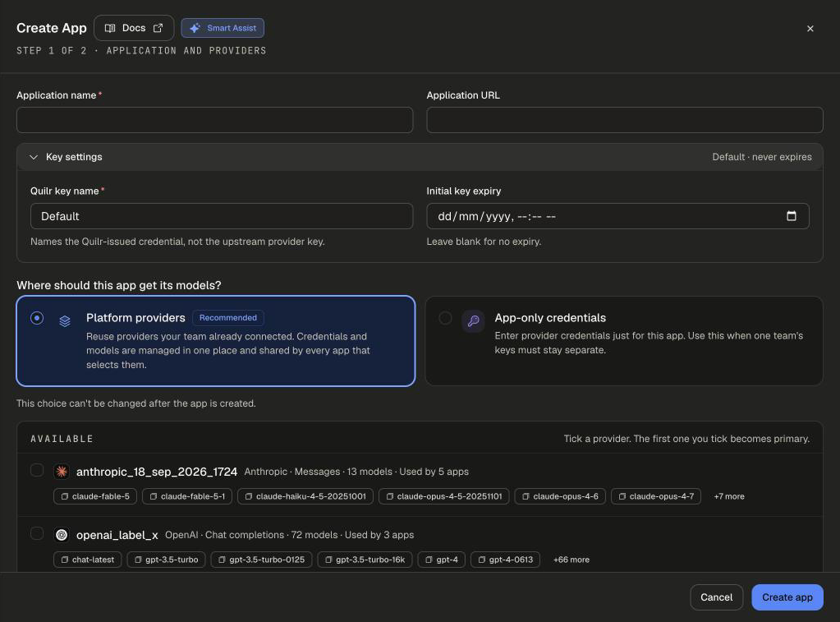Copy the gpt-4-0613 model chip
Viewport: 840px width, 622px height.
click(x=505, y=560)
